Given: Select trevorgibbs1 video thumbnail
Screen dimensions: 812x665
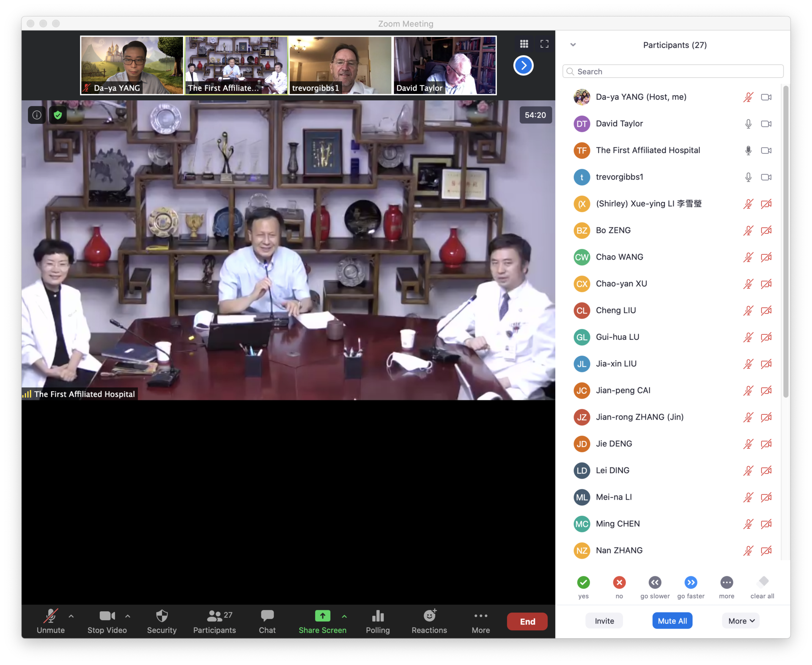Looking at the screenshot, I should [x=340, y=65].
